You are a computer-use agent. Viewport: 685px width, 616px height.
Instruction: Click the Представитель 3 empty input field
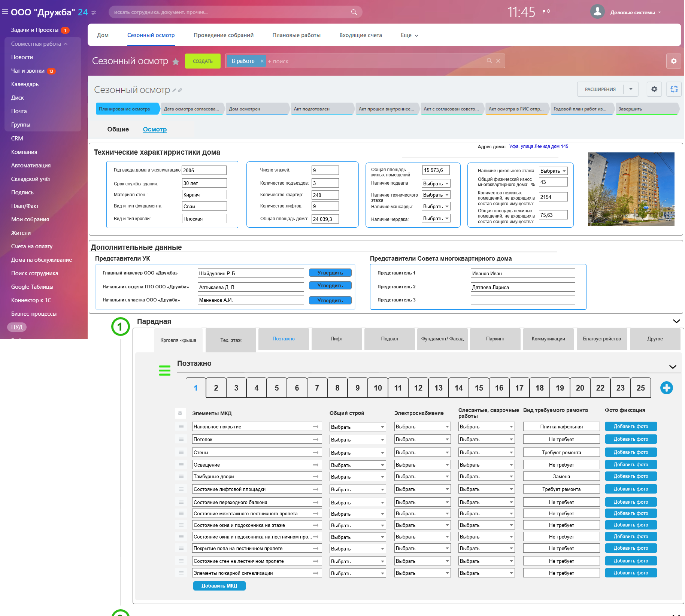[x=522, y=300]
